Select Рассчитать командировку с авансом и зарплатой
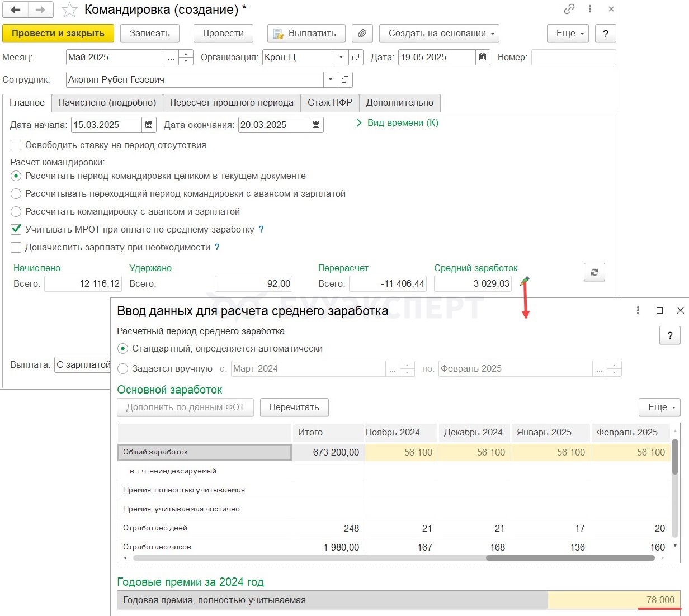Viewport: 689px width, 616px height. coord(16,212)
